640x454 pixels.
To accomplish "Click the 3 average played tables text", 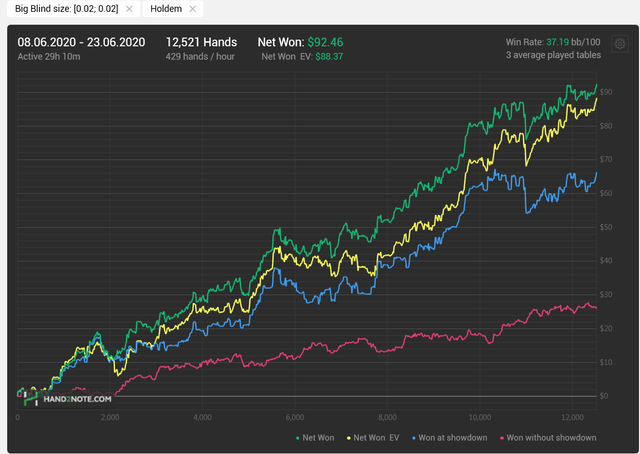I will pyautogui.click(x=553, y=55).
